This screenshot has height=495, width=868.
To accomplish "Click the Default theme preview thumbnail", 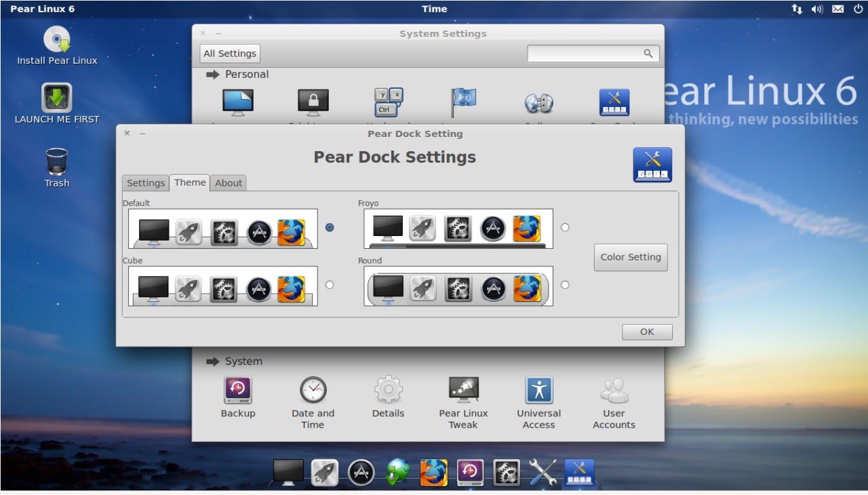I will coord(222,229).
